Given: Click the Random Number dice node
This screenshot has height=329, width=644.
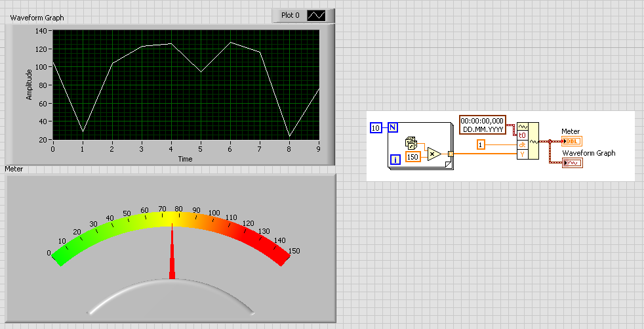Looking at the screenshot, I should tap(411, 143).
